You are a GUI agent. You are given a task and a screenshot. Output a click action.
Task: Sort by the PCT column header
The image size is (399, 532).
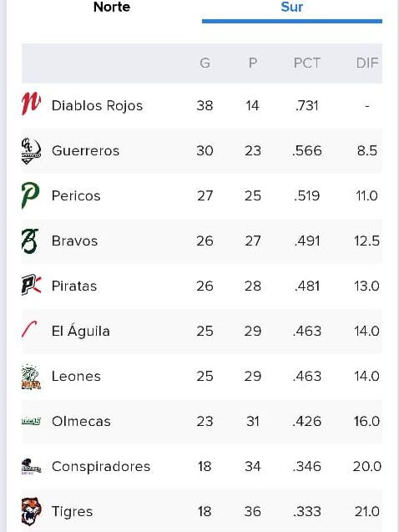coord(307,63)
